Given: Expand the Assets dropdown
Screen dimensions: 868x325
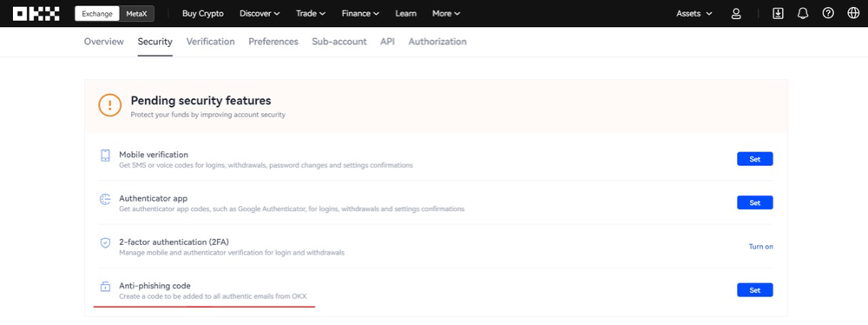Looking at the screenshot, I should pyautogui.click(x=694, y=13).
